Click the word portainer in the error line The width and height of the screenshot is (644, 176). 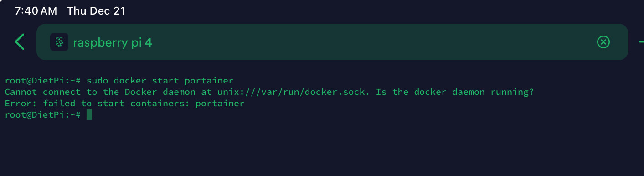tap(220, 104)
